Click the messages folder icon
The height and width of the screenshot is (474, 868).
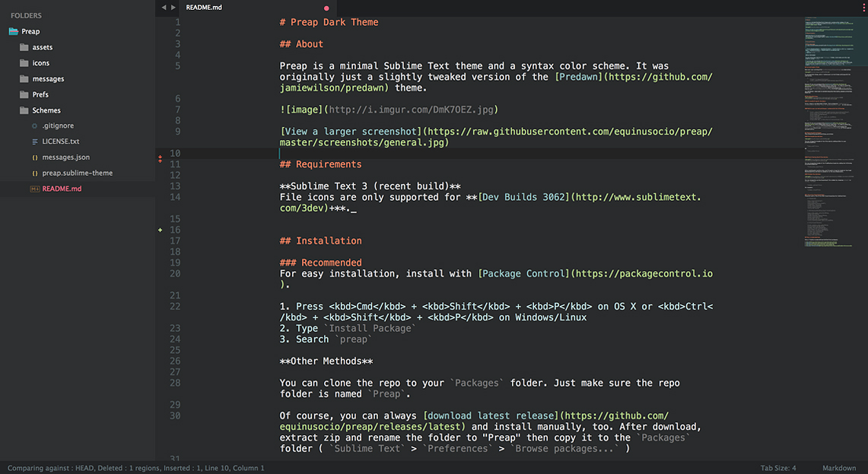(x=24, y=78)
